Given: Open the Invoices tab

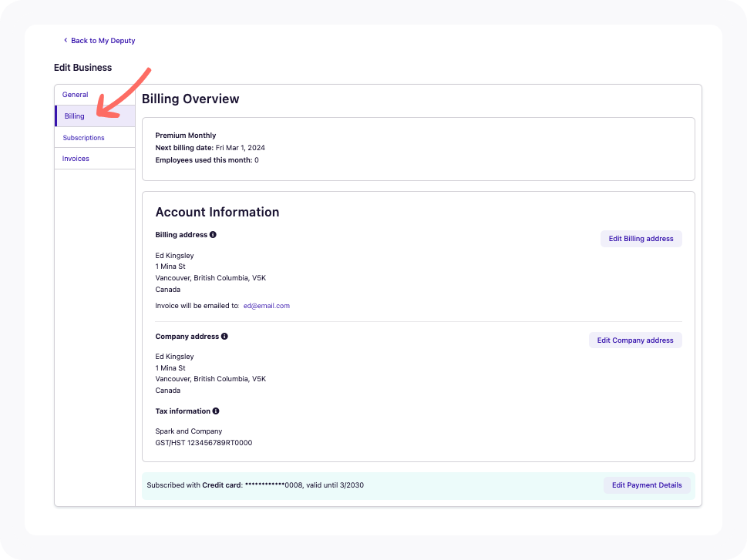Looking at the screenshot, I should click(76, 159).
